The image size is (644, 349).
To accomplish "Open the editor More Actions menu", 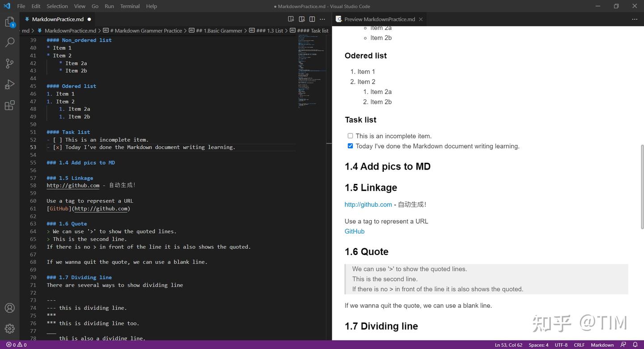I will point(322,19).
